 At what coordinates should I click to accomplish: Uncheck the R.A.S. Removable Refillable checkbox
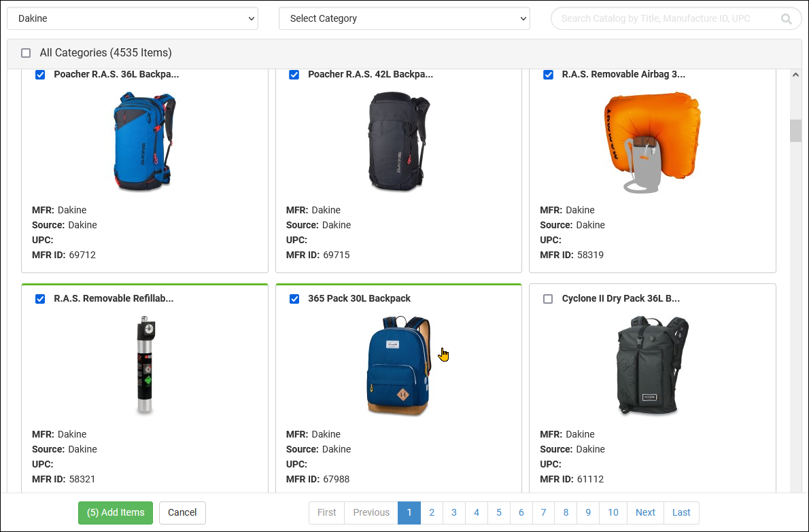[39, 299]
